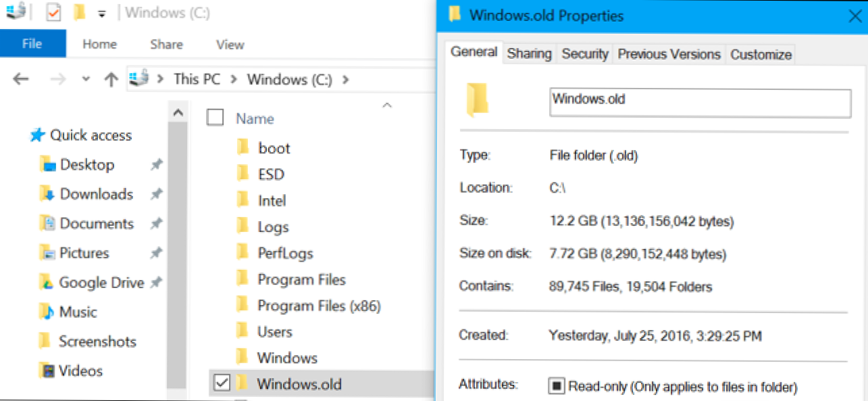Click the PerfLogs folder icon
This screenshot has width=868, height=401.
click(x=243, y=253)
